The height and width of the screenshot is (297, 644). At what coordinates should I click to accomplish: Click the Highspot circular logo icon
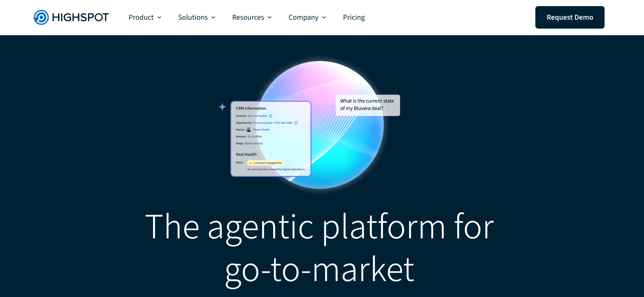coord(41,17)
